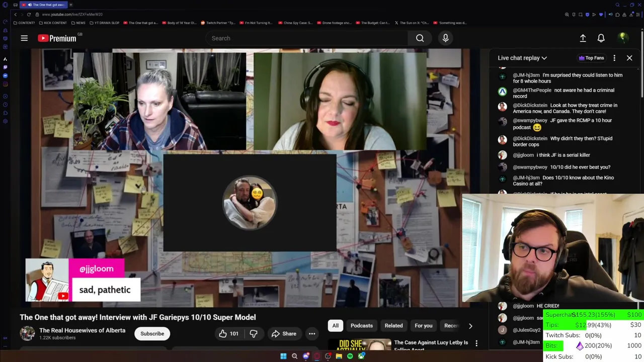This screenshot has height=362, width=644.
Task: Open File Explorer from the taskbar
Action: (339, 356)
